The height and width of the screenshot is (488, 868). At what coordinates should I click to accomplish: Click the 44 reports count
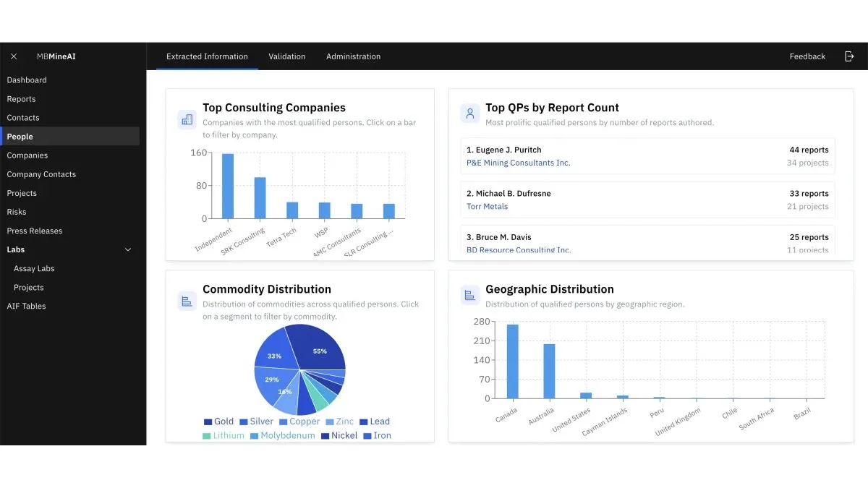[x=809, y=150]
